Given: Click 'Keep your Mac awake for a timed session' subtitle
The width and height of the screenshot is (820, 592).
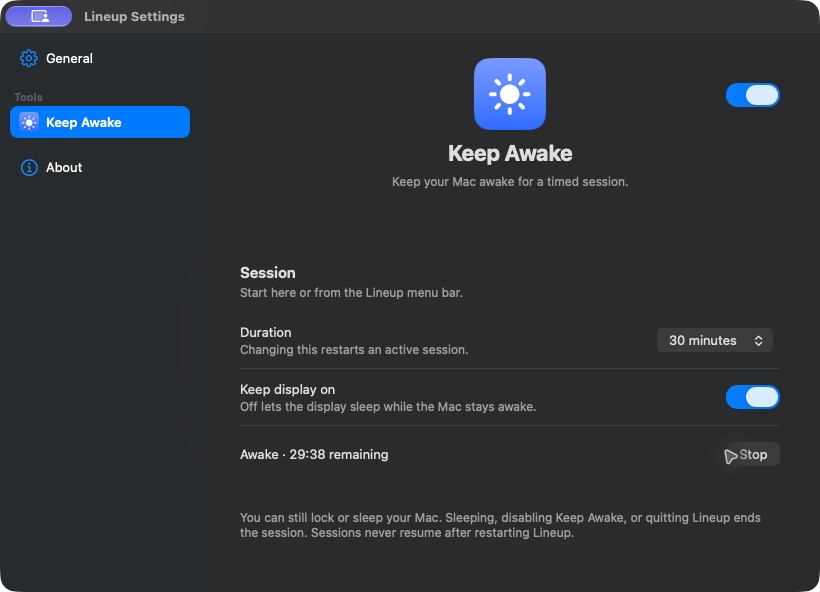Looking at the screenshot, I should click(x=510, y=182).
